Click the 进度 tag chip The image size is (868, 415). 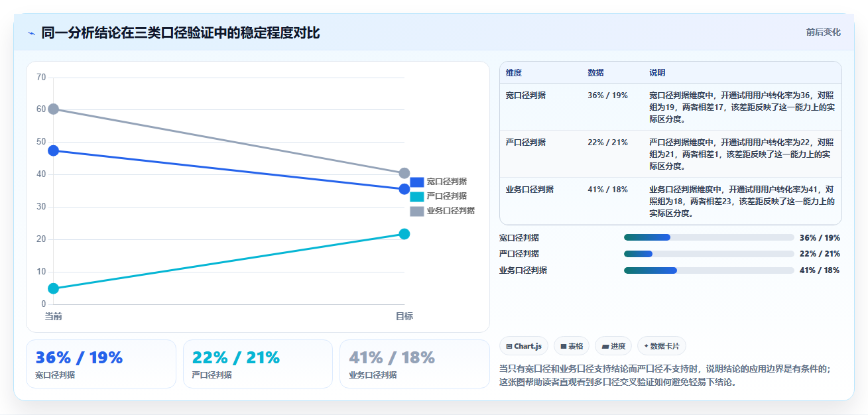tap(613, 346)
